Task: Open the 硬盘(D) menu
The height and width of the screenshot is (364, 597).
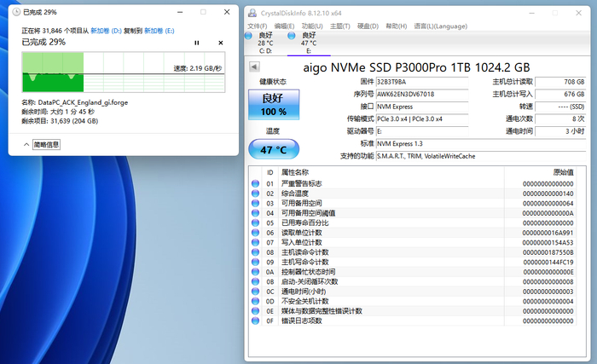Action: coord(368,26)
